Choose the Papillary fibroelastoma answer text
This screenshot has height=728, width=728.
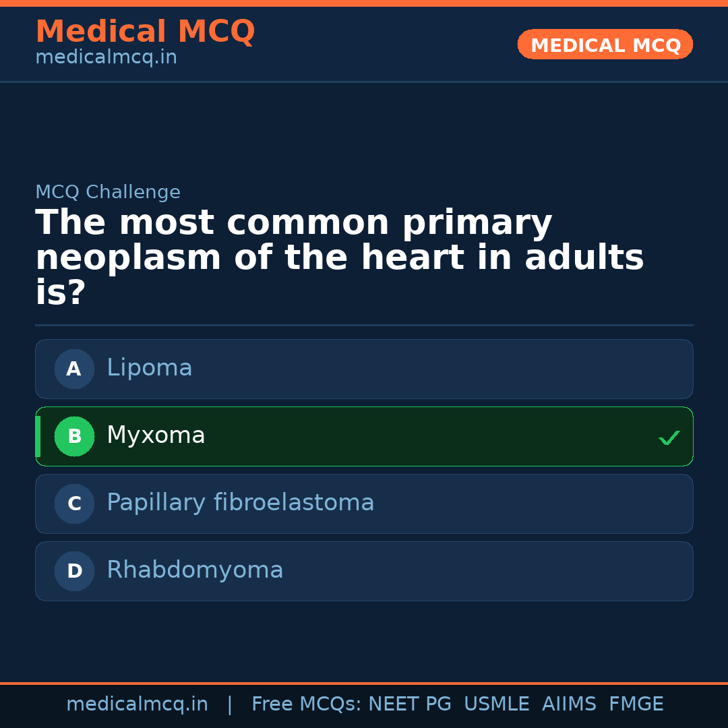click(x=240, y=503)
